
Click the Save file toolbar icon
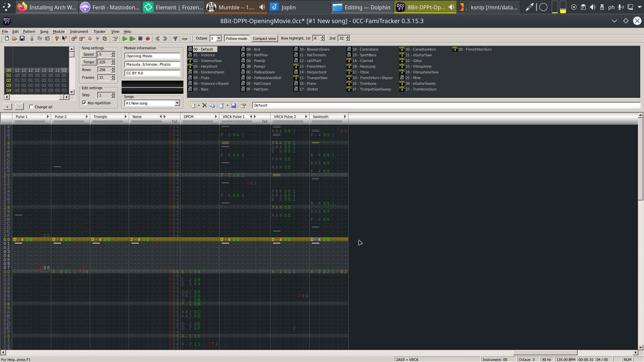tap(22, 39)
